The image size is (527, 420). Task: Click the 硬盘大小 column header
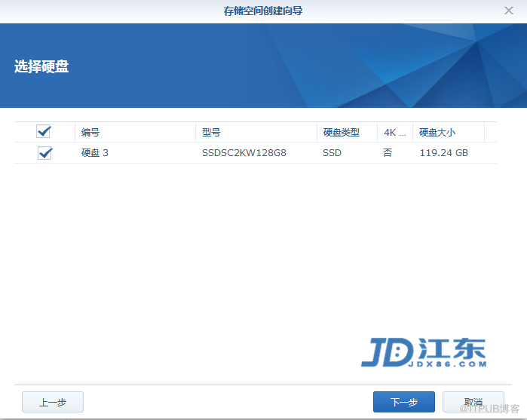tap(437, 132)
